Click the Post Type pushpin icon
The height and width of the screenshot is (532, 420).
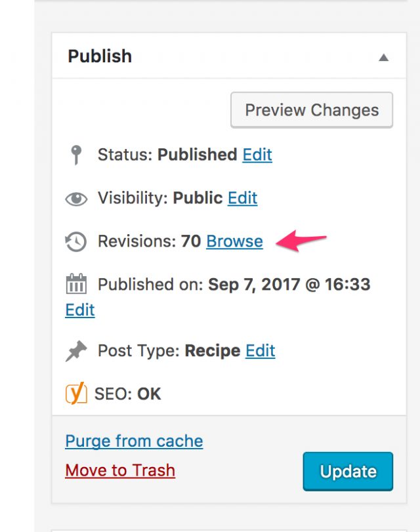(76, 352)
